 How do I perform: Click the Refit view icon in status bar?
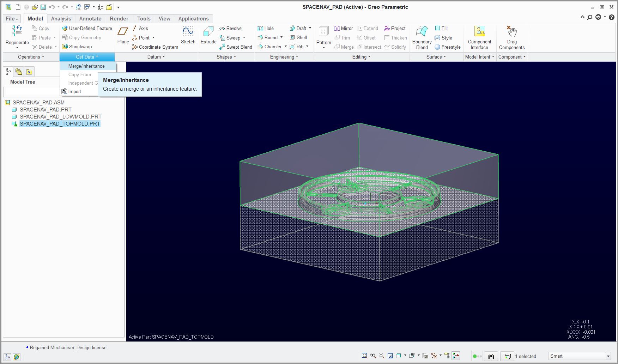365,356
